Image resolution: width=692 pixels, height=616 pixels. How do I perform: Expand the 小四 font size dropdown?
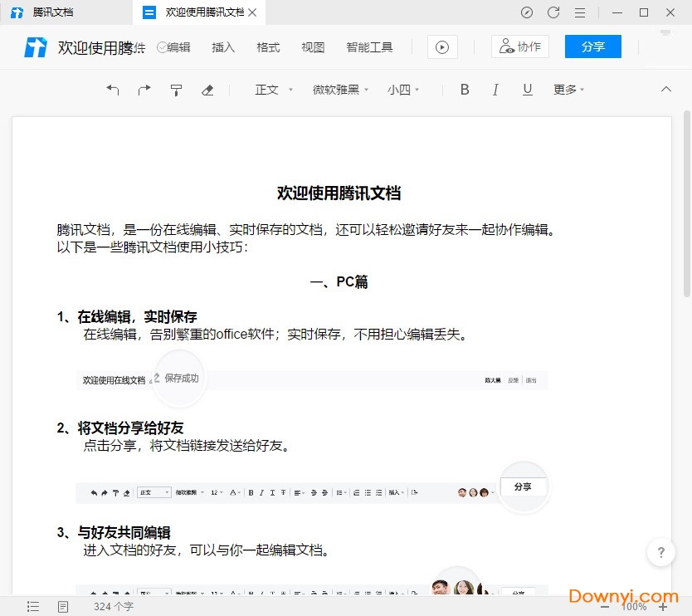pos(403,90)
